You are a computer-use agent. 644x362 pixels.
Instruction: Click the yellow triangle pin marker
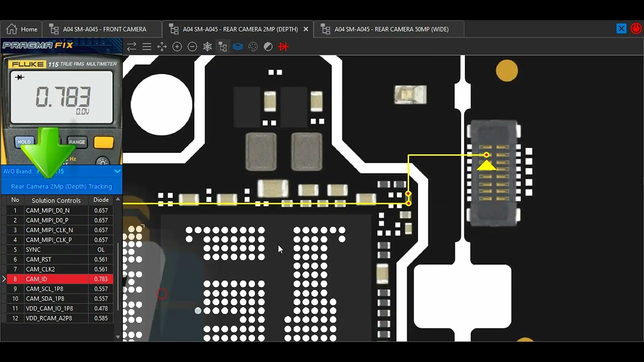[487, 165]
